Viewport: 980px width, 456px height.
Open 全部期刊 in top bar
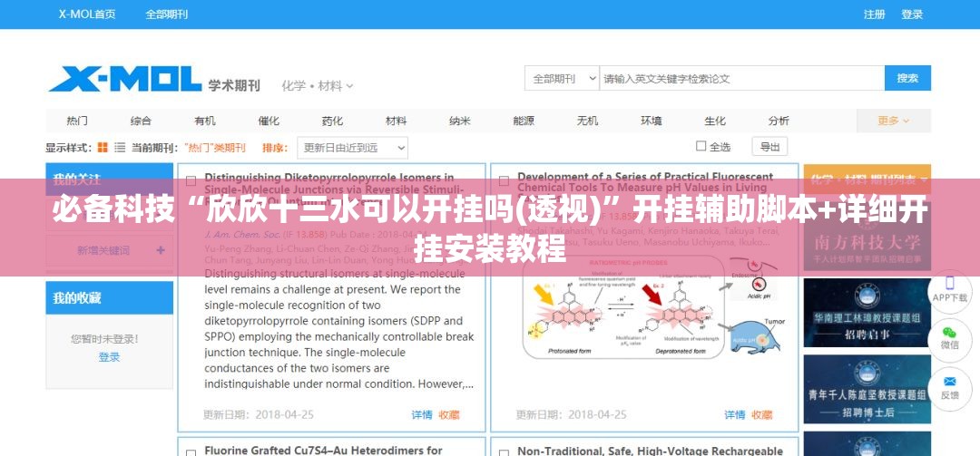166,14
